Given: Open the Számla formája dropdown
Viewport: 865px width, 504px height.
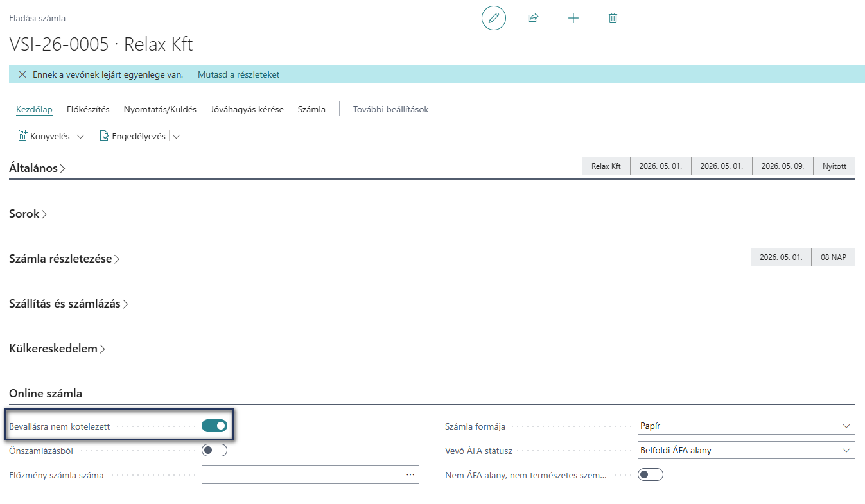Looking at the screenshot, I should (x=746, y=426).
